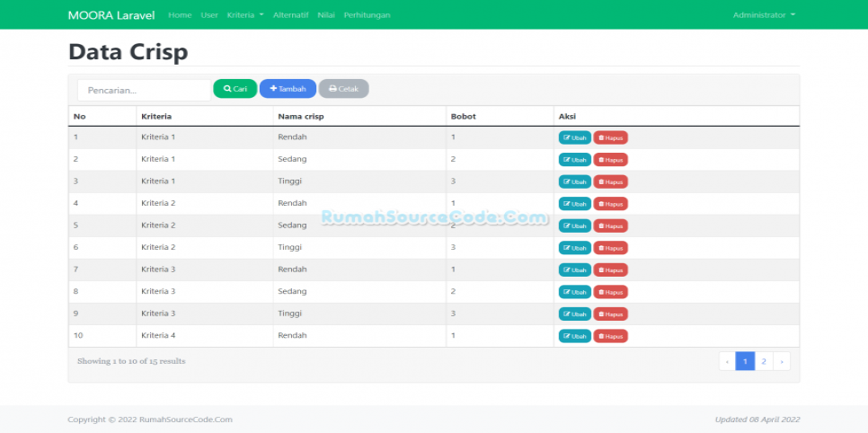868x433 pixels.
Task: Edit row 1 Kriteria 1 Rendah with Ubah
Action: click(x=574, y=137)
